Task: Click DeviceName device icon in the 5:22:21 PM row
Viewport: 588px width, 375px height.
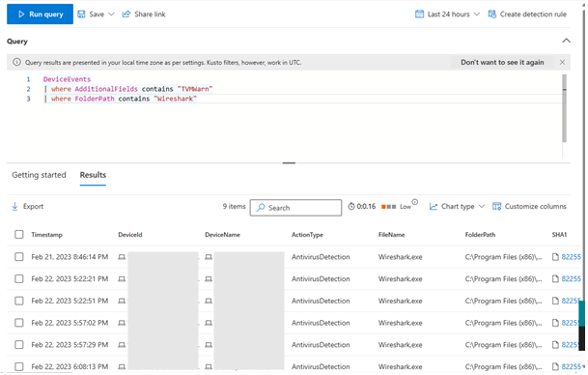Action: point(209,279)
